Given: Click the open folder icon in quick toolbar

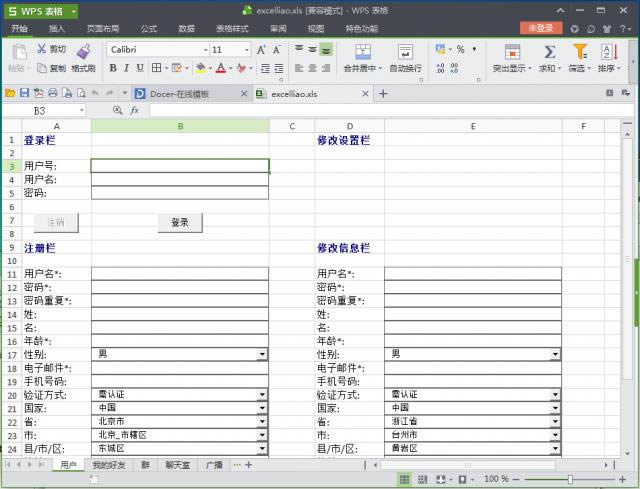Looking at the screenshot, I should click(10, 93).
